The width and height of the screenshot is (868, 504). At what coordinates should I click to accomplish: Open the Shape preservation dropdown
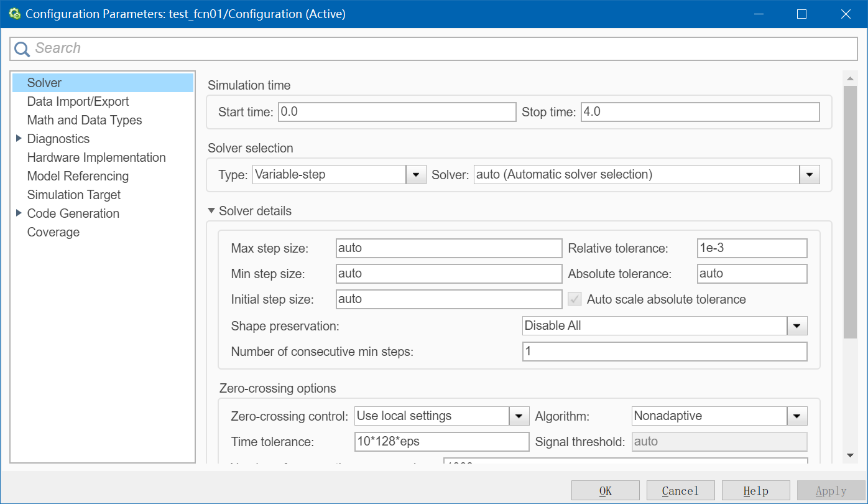click(x=796, y=325)
